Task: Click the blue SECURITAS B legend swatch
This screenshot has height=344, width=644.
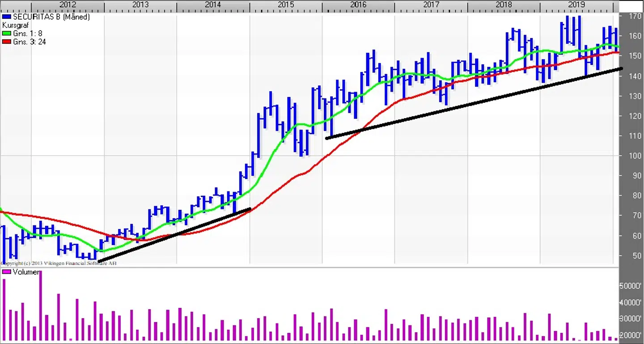Action: pos(7,17)
